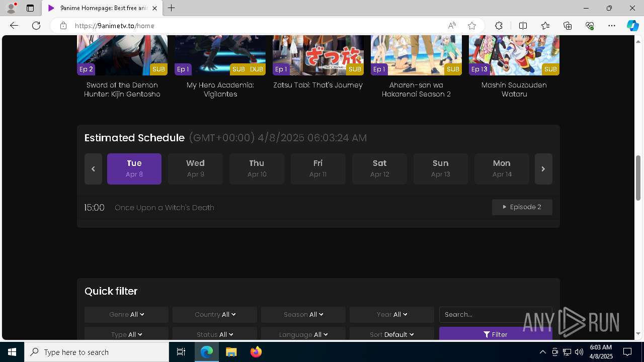The image size is (644, 362).
Task: Open Sword of the Demon Hunter title
Action: [122, 89]
